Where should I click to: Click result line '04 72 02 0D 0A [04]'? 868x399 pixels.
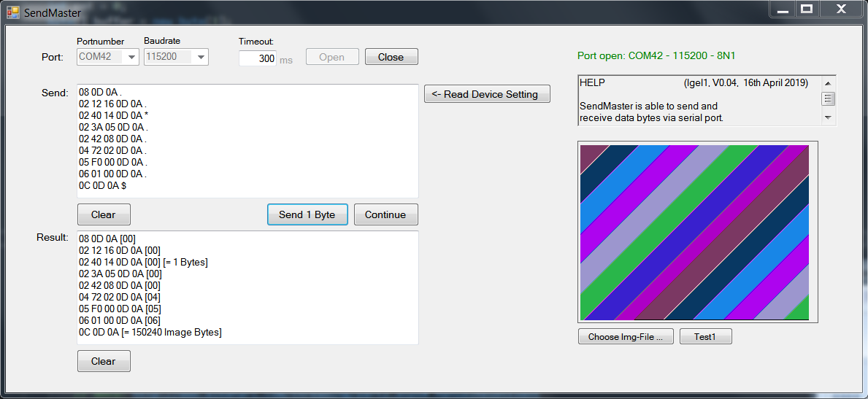[x=120, y=297]
